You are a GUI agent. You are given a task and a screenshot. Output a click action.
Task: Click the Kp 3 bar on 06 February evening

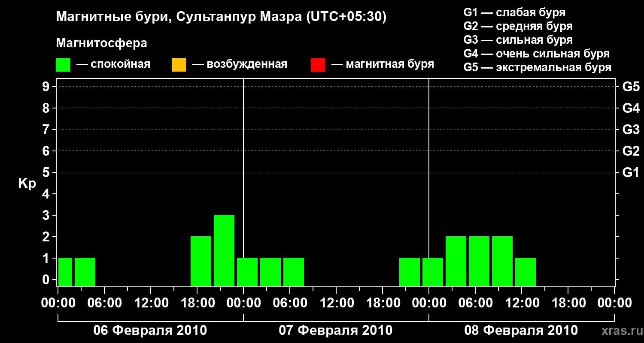coord(224,250)
